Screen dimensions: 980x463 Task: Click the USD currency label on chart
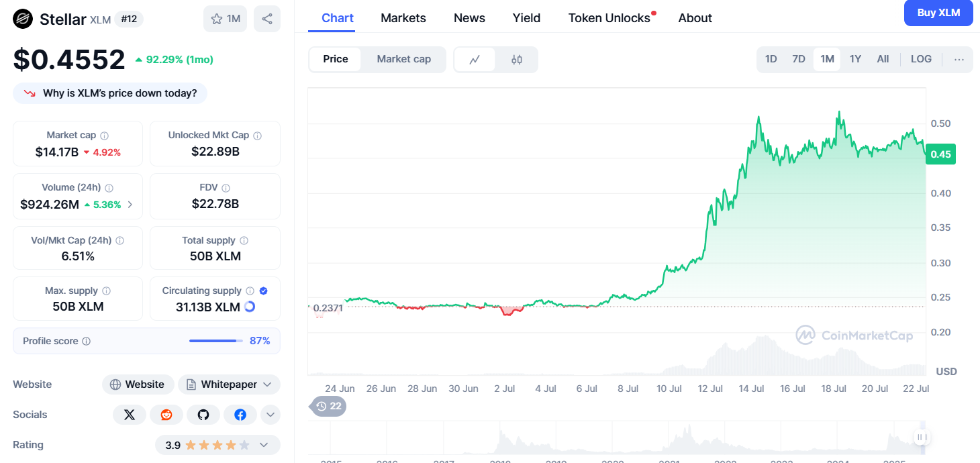pos(946,371)
